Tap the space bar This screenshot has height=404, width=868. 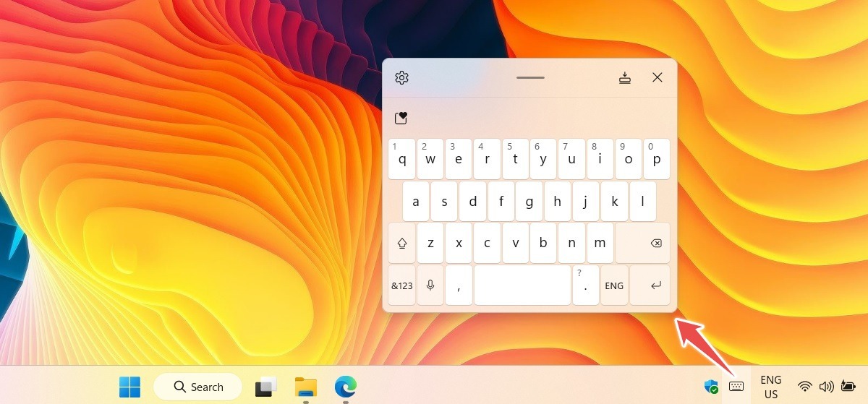coord(522,285)
